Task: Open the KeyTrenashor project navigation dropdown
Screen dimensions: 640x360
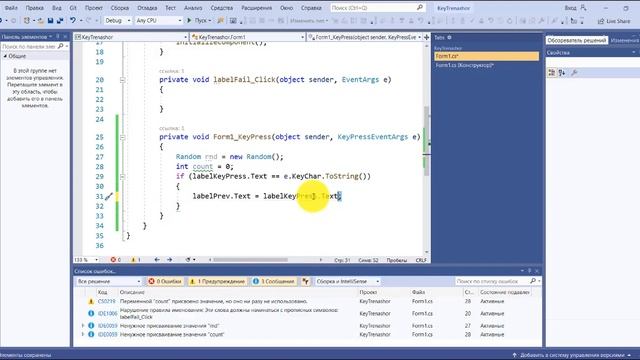Action: pos(131,37)
